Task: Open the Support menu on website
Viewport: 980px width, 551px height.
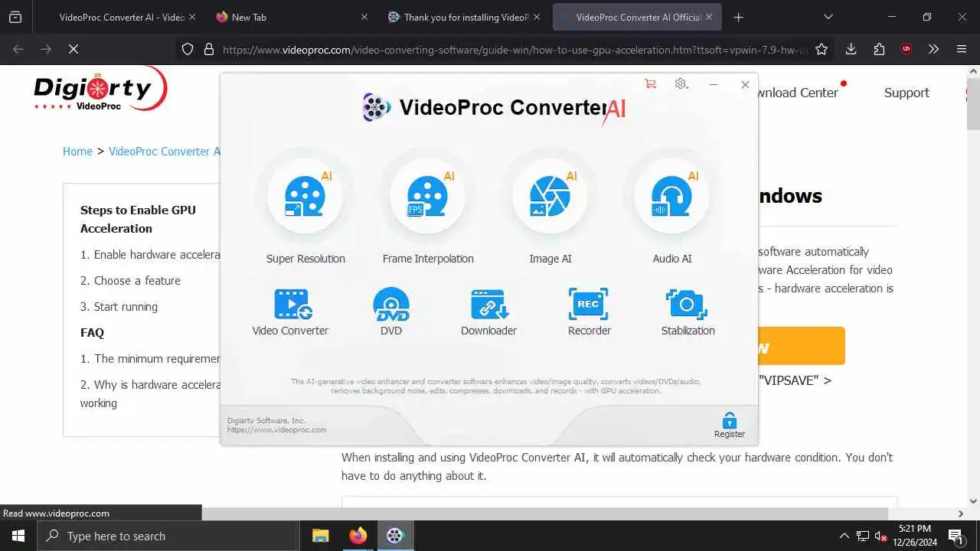Action: click(906, 93)
